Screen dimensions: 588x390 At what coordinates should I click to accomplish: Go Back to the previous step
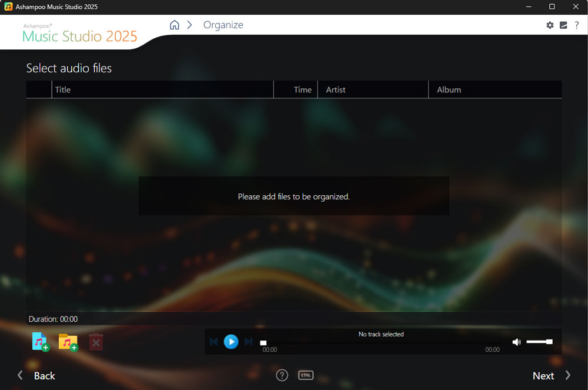point(36,375)
